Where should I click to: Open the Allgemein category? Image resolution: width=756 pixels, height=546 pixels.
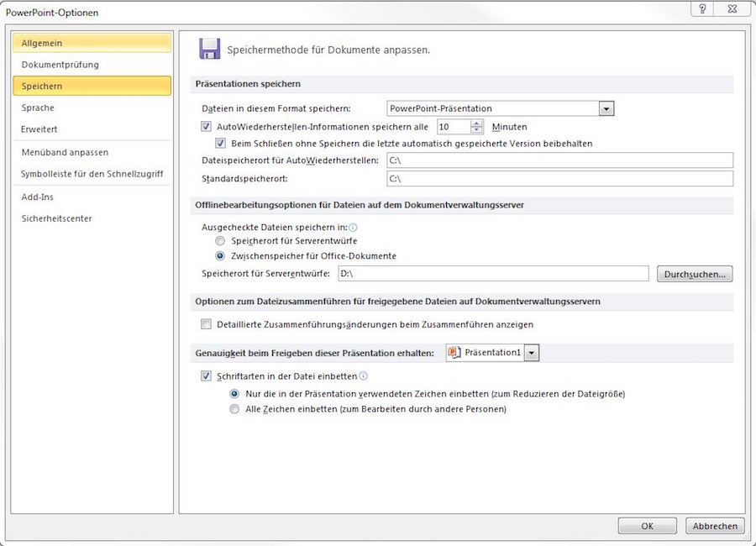pyautogui.click(x=92, y=43)
